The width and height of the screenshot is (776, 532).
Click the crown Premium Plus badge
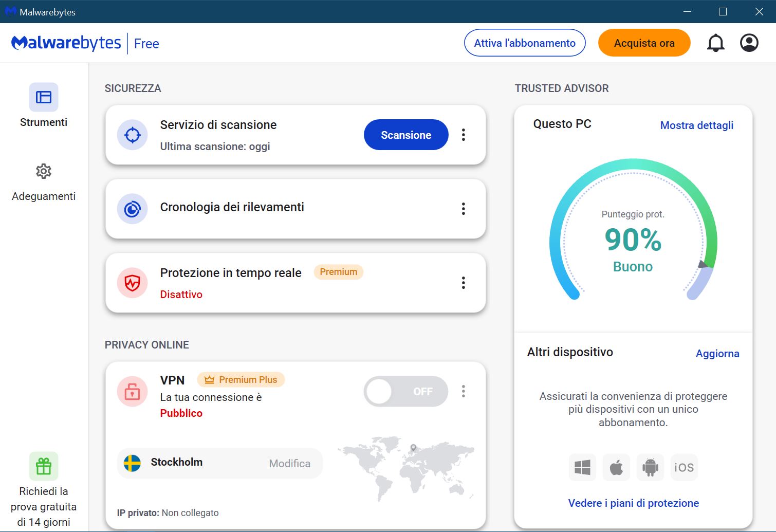click(241, 380)
